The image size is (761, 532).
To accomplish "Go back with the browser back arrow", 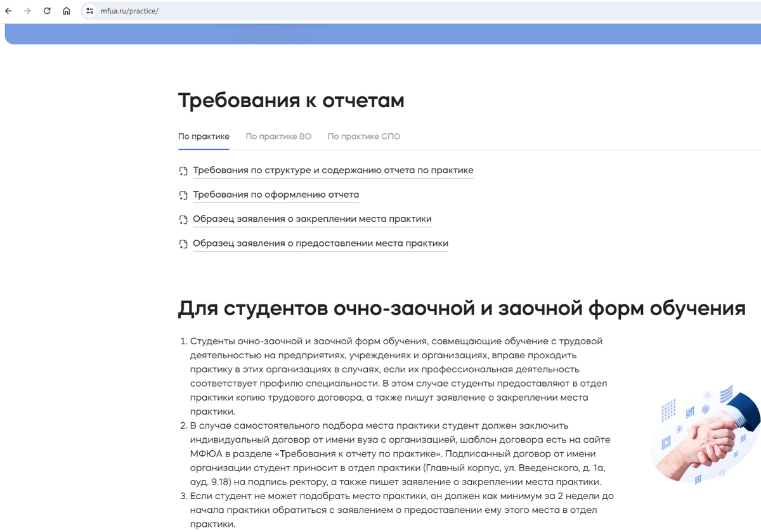I will (x=8, y=11).
